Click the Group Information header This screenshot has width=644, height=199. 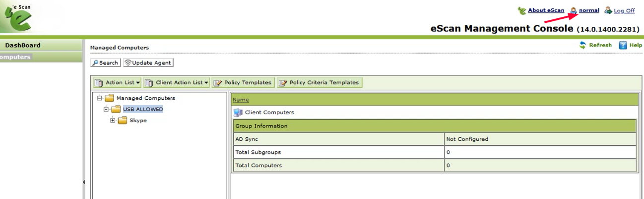coord(434,126)
